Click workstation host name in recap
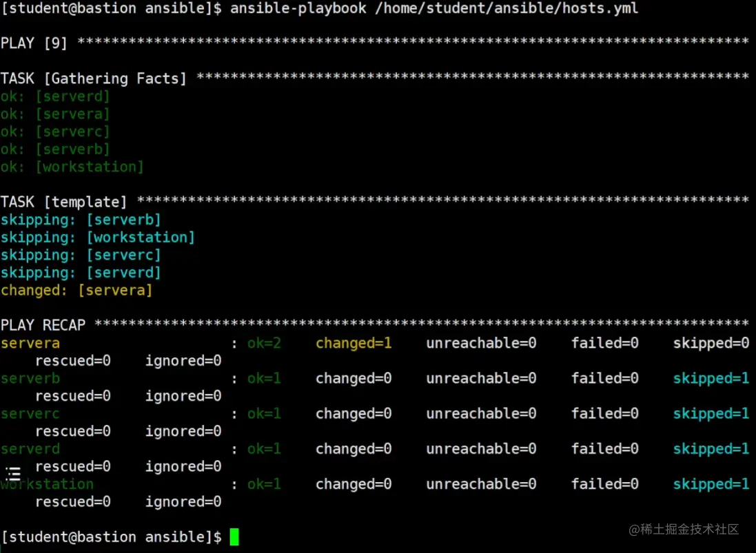 (x=47, y=484)
